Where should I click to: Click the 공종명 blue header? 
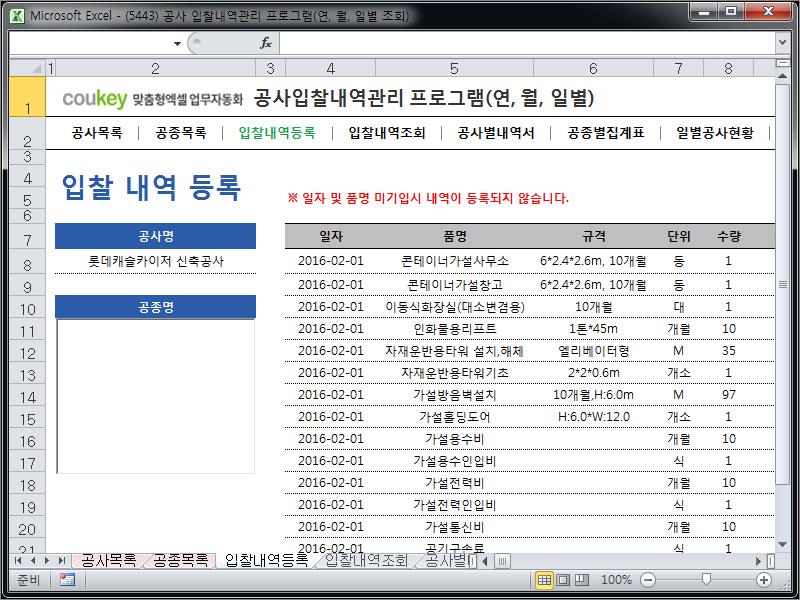coord(156,307)
